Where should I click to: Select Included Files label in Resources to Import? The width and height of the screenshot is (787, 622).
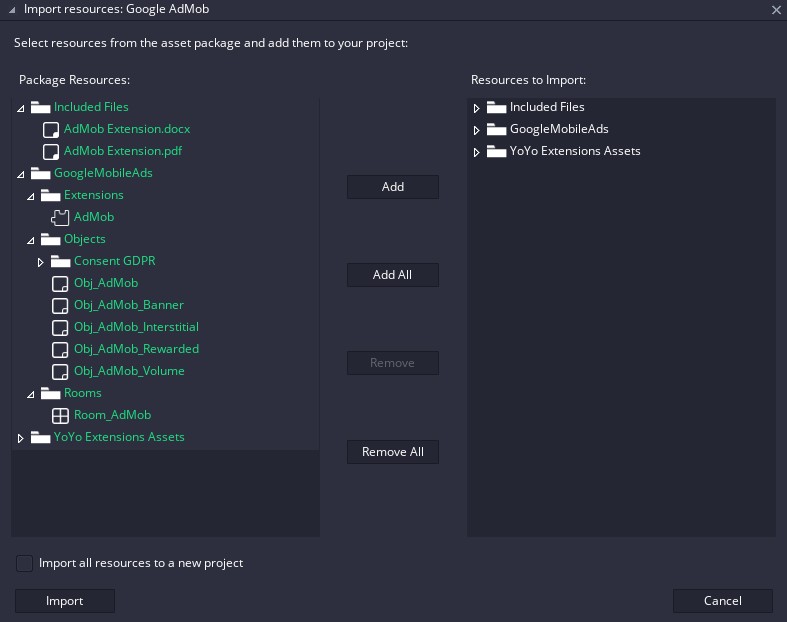tap(547, 107)
